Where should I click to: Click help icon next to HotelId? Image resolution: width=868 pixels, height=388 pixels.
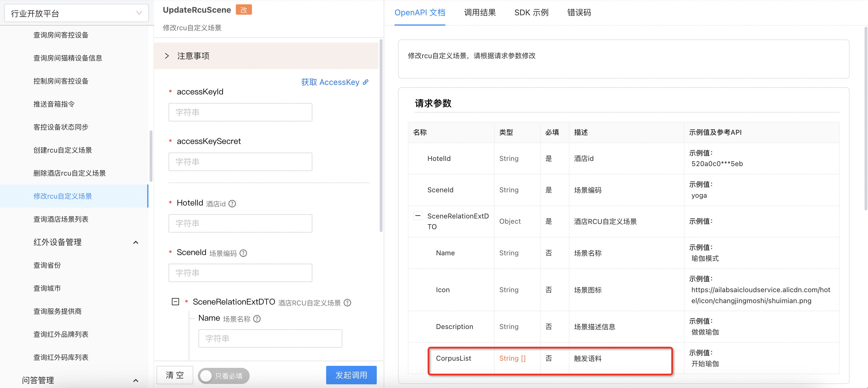tap(232, 203)
